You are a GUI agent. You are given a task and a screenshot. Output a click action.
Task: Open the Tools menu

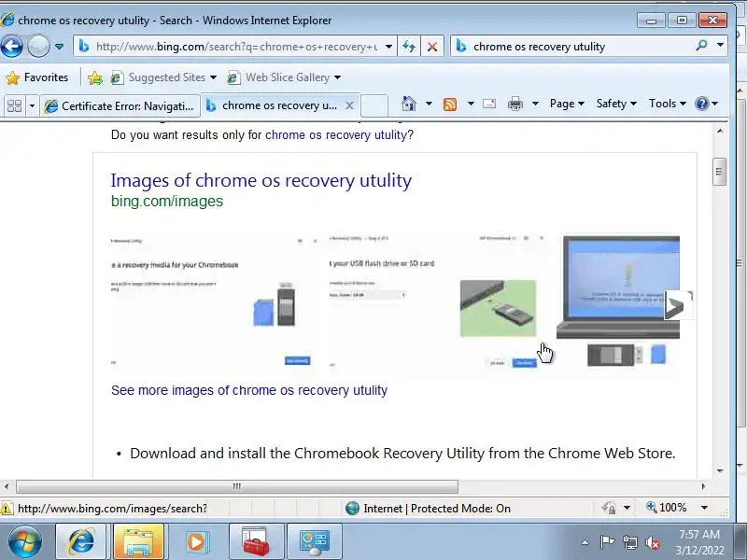click(x=668, y=104)
